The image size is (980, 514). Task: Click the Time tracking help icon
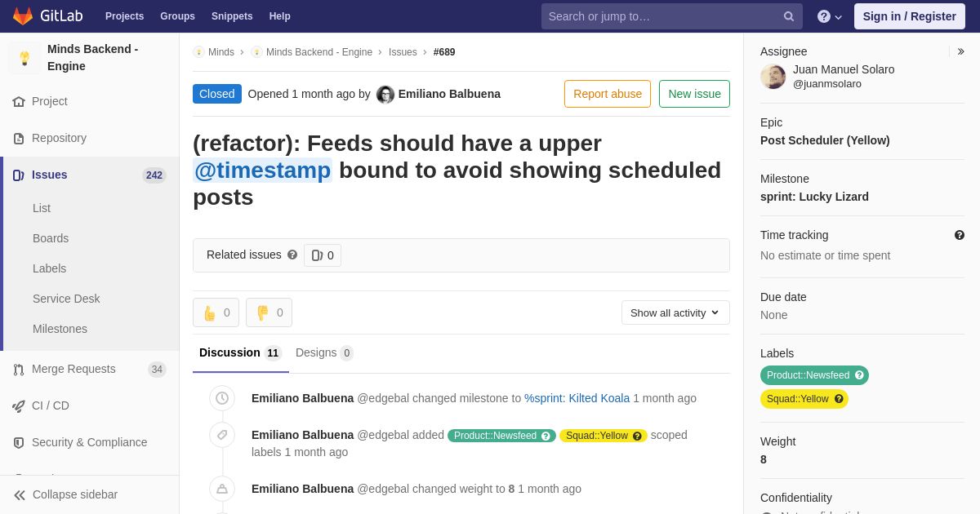click(960, 235)
